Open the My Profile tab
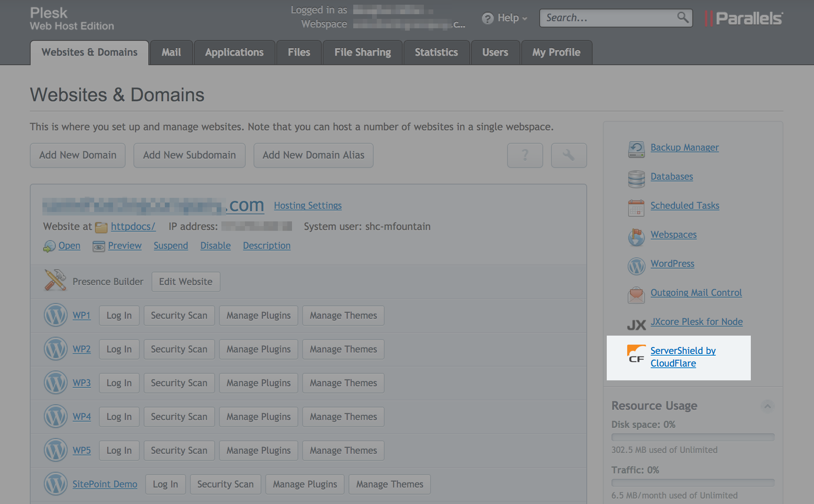Screen dimensions: 814x504 point(556,53)
